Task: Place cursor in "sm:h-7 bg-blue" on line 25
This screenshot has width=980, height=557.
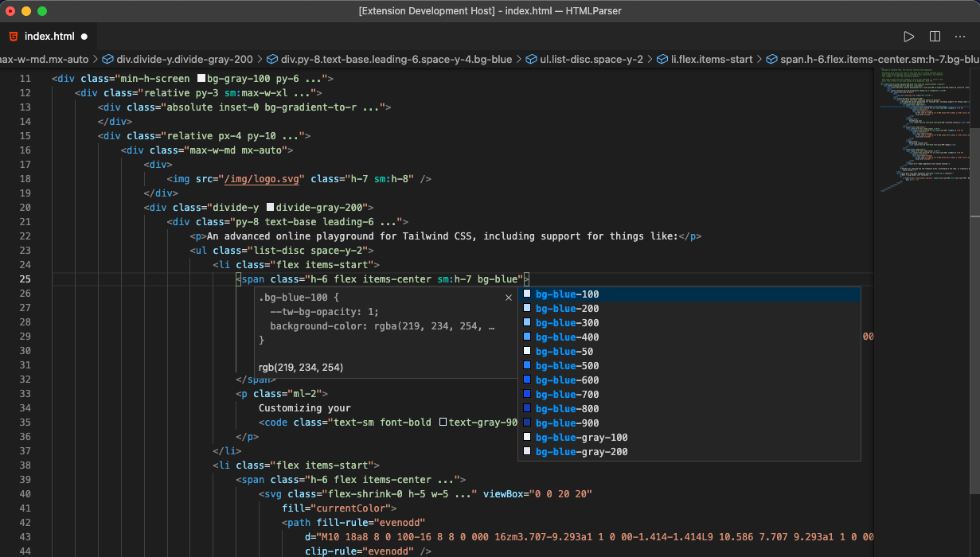Action: pos(478,279)
